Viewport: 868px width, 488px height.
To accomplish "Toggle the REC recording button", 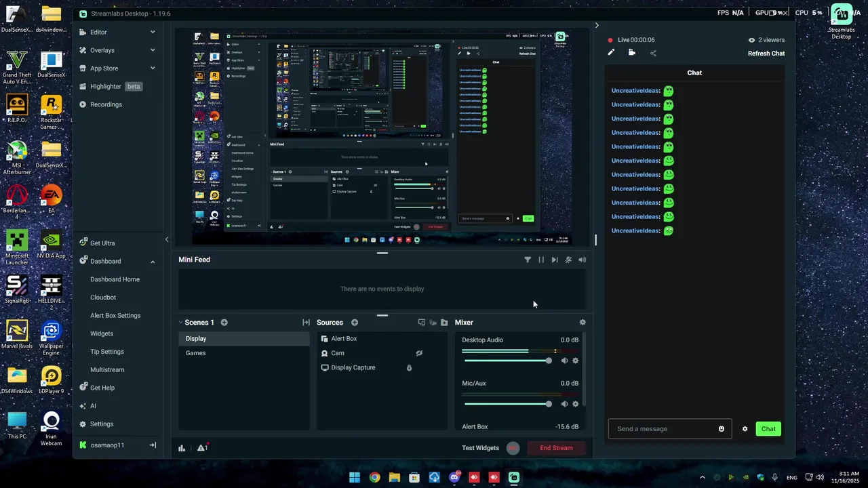I will [513, 448].
